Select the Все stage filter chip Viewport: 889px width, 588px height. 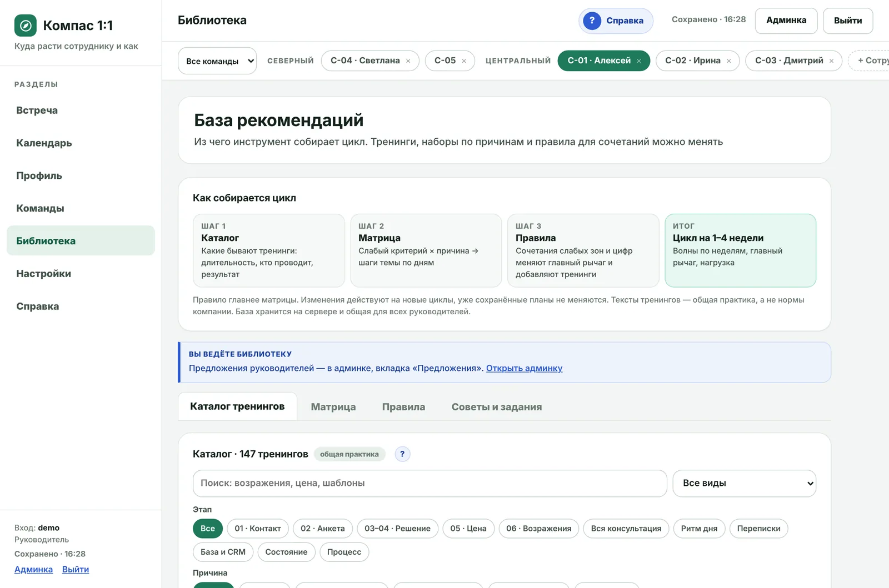[208, 529]
